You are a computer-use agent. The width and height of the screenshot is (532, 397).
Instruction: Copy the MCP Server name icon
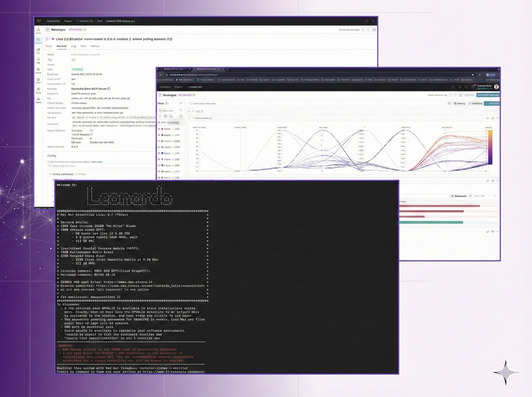click(x=109, y=89)
